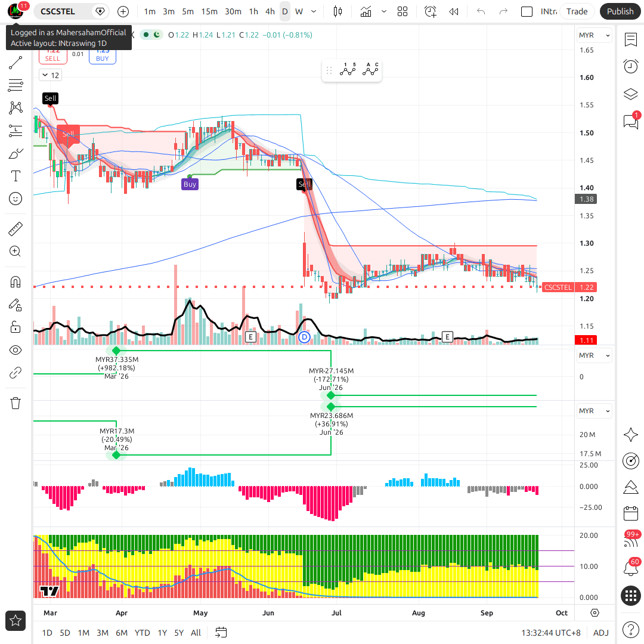Set date range to YTD
The height and width of the screenshot is (644, 644).
click(142, 633)
